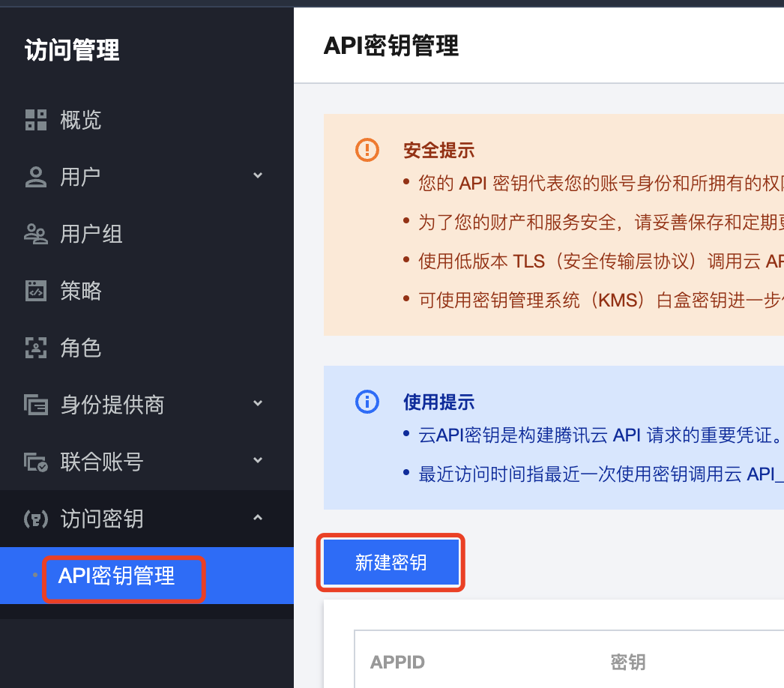Open the API密钥管理 sidebar item
This screenshot has height=688, width=784.
coord(117,576)
